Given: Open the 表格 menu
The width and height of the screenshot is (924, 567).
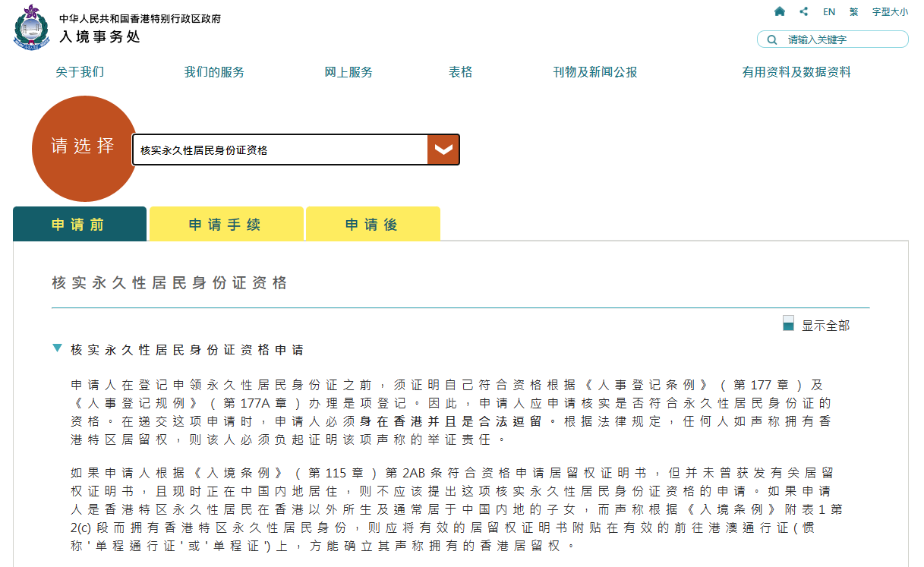Looking at the screenshot, I should click(x=460, y=72).
